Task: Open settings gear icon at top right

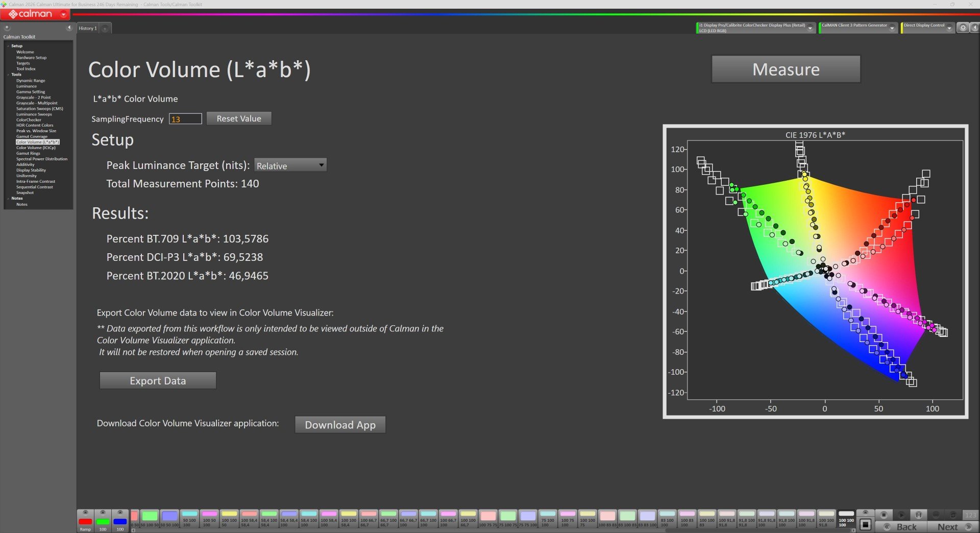Action: pyautogui.click(x=963, y=28)
